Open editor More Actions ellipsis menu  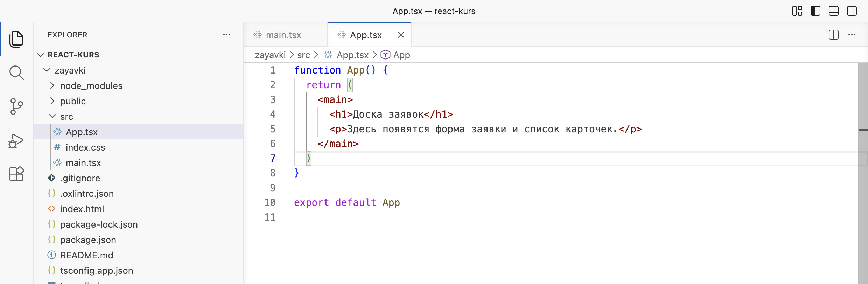coord(852,35)
